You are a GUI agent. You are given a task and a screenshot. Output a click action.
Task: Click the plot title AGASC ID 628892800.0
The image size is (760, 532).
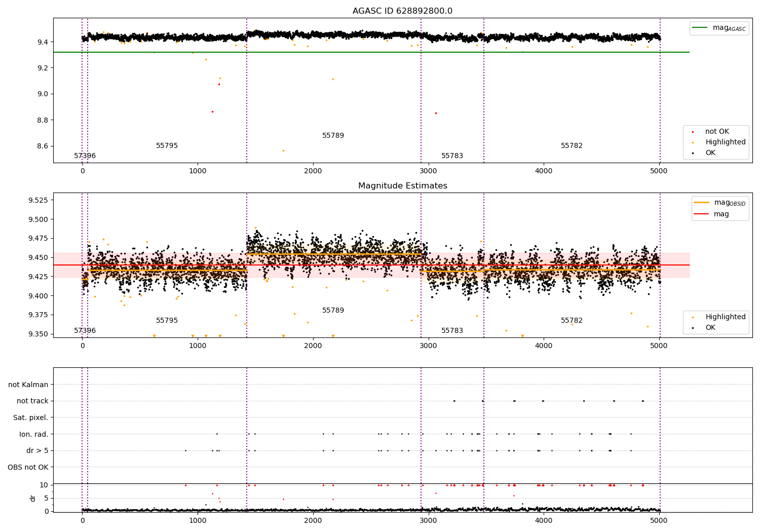tap(402, 11)
